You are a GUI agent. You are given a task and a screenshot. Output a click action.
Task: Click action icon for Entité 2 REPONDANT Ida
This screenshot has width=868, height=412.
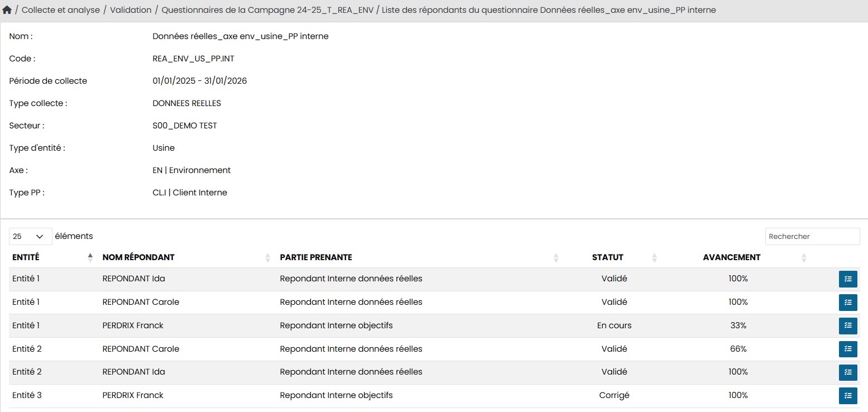(848, 372)
